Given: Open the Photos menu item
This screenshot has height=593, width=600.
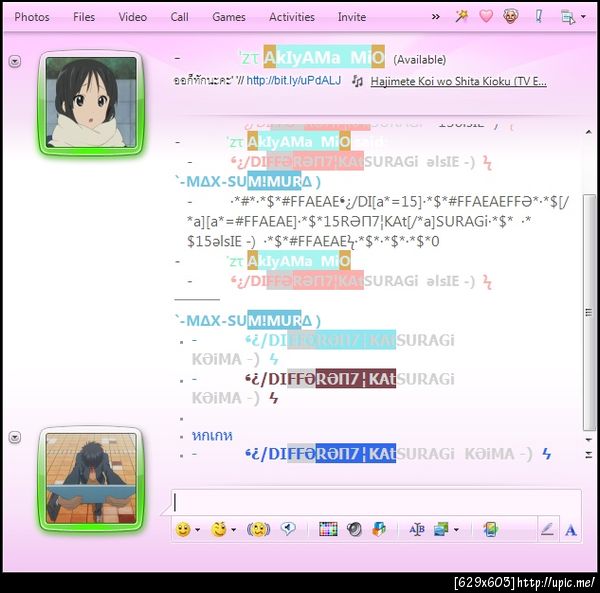Looking at the screenshot, I should (x=32, y=17).
